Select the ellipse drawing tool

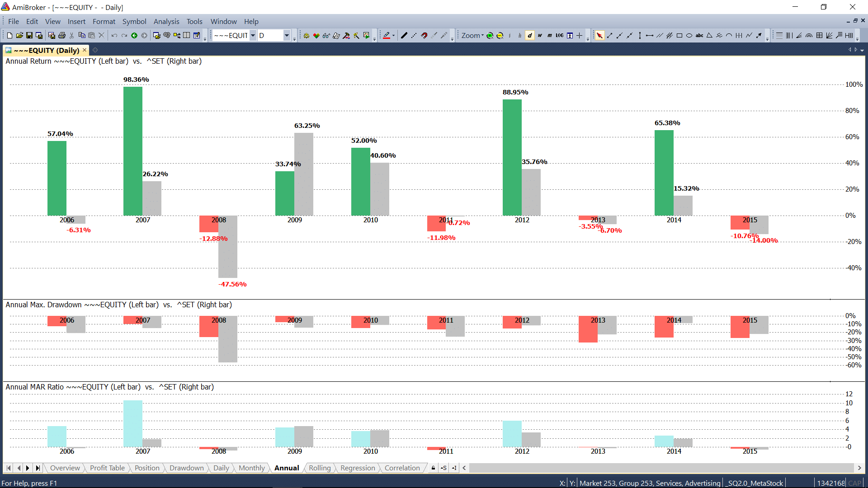click(x=689, y=35)
